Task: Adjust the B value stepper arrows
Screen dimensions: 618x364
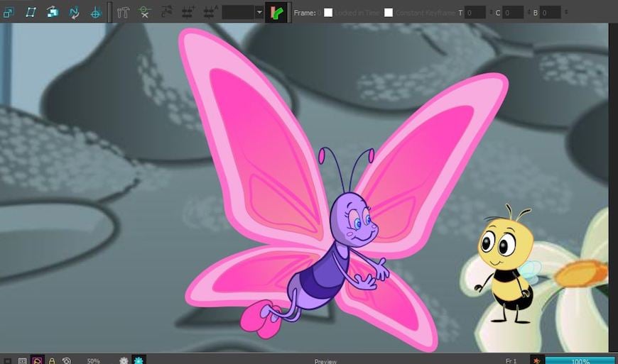Action: [x=566, y=13]
